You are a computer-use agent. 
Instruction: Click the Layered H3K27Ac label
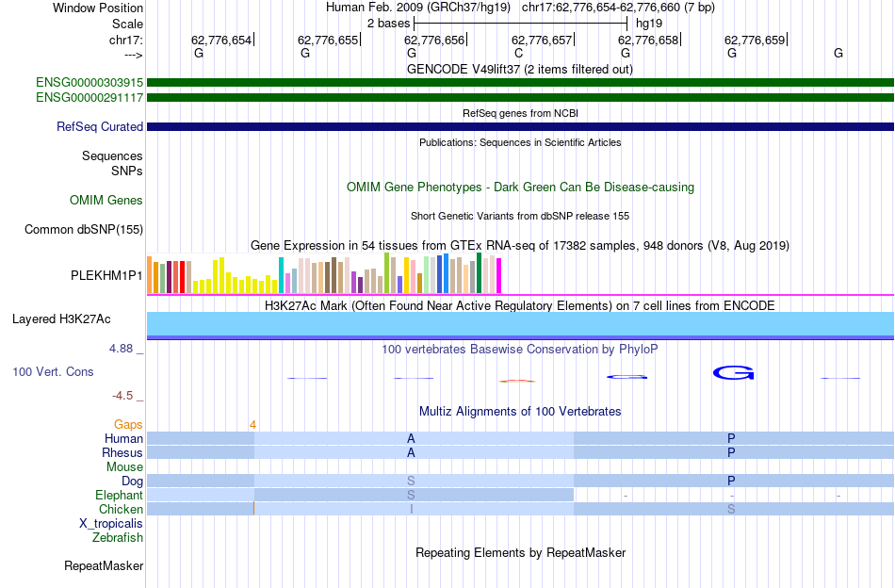[x=61, y=319]
